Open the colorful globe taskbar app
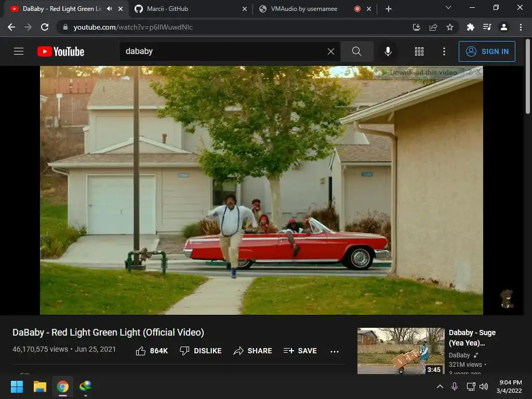 click(x=86, y=387)
